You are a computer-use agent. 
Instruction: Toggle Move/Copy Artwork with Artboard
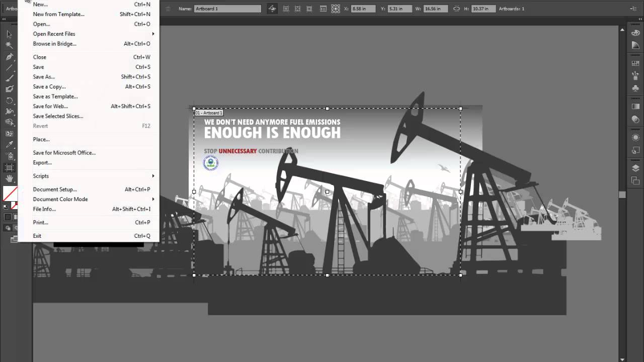pos(272,9)
